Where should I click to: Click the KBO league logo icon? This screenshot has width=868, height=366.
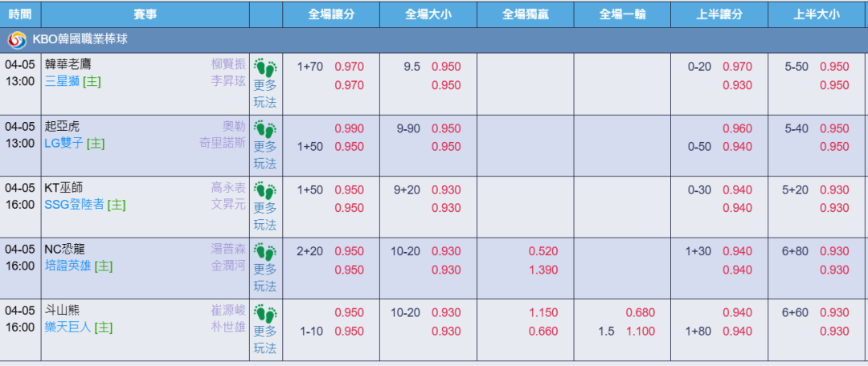point(17,40)
